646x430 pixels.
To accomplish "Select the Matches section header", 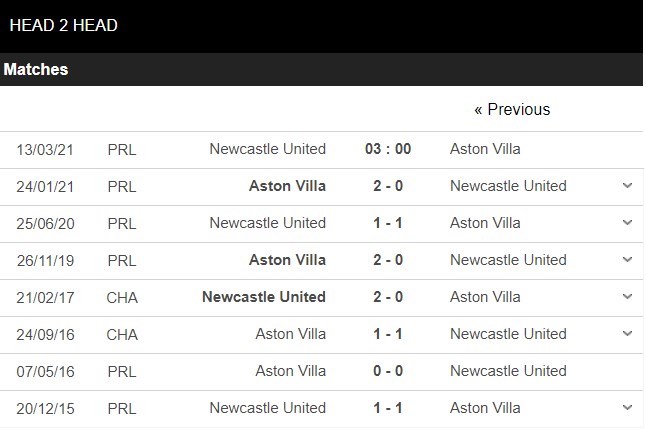I will click(36, 70).
